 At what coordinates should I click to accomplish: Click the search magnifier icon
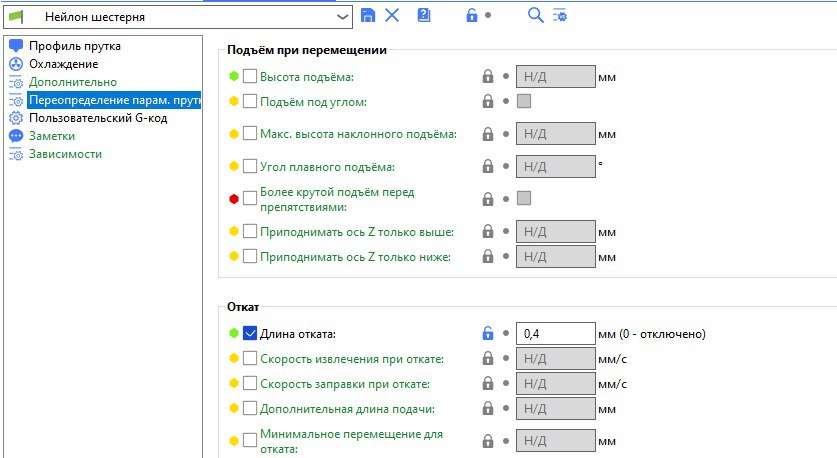coord(536,15)
